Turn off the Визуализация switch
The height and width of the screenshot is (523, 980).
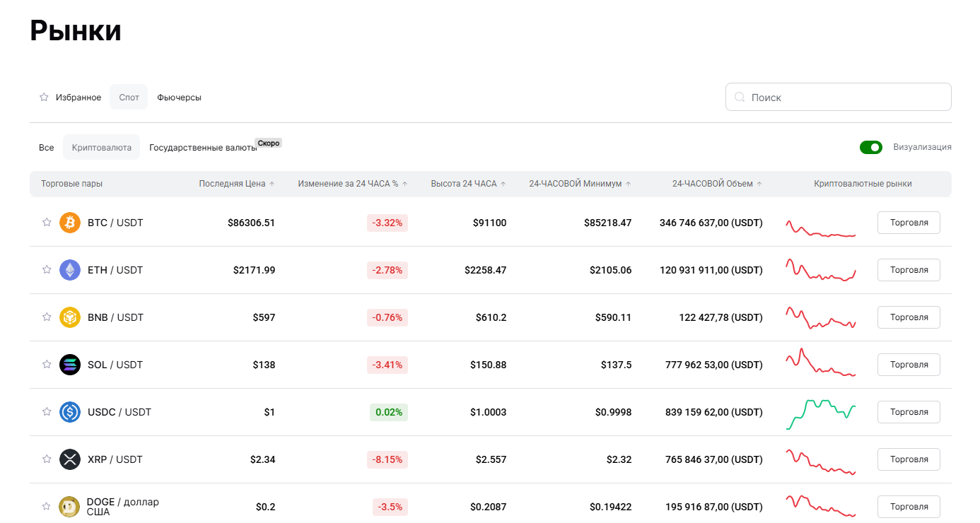click(870, 147)
